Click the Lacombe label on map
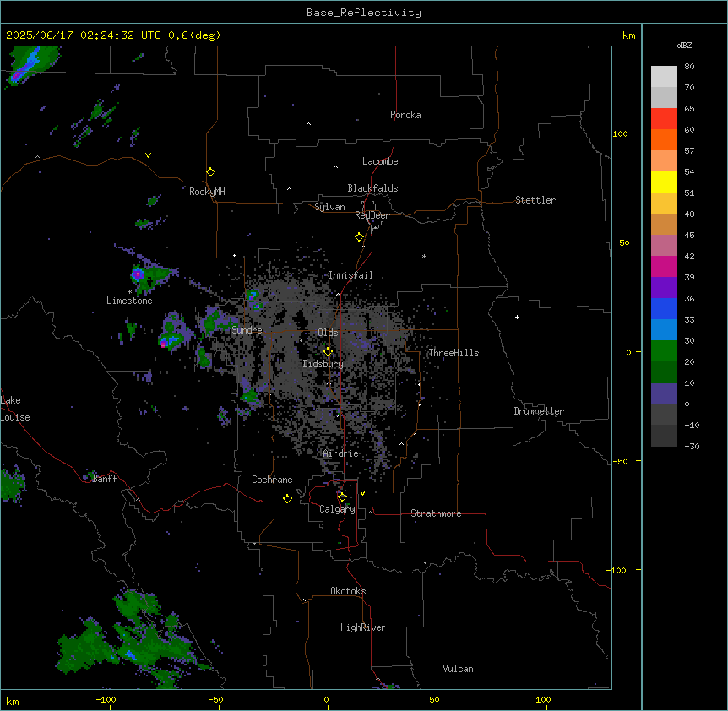 point(380,161)
